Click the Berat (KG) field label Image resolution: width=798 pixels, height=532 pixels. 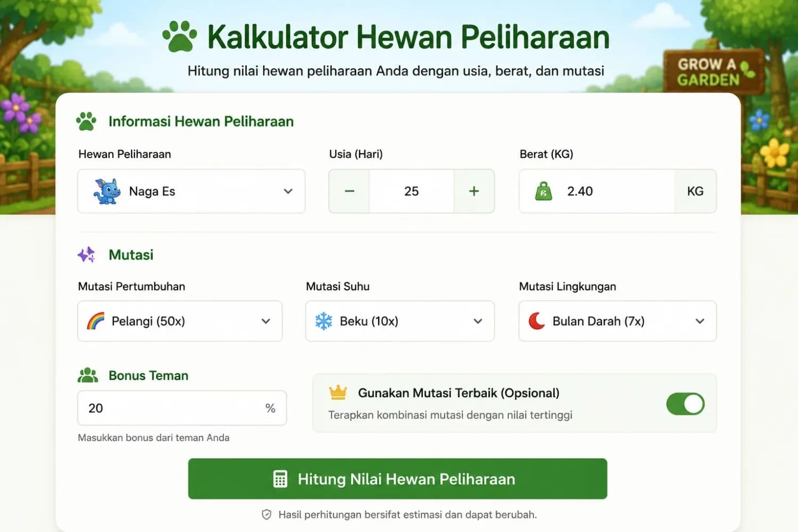coord(546,154)
